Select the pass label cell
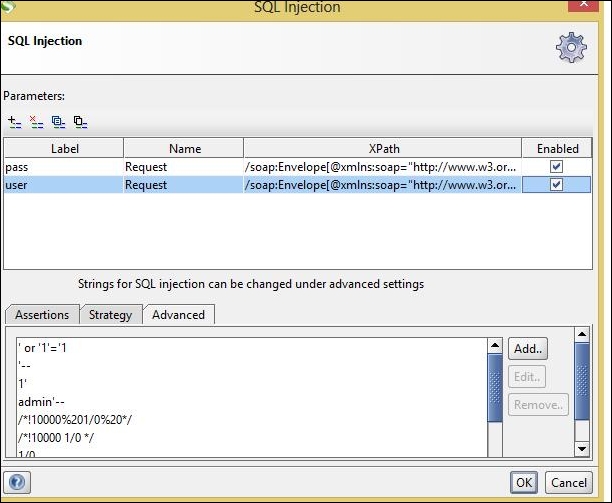Image resolution: width=612 pixels, height=503 pixels. coord(64,167)
